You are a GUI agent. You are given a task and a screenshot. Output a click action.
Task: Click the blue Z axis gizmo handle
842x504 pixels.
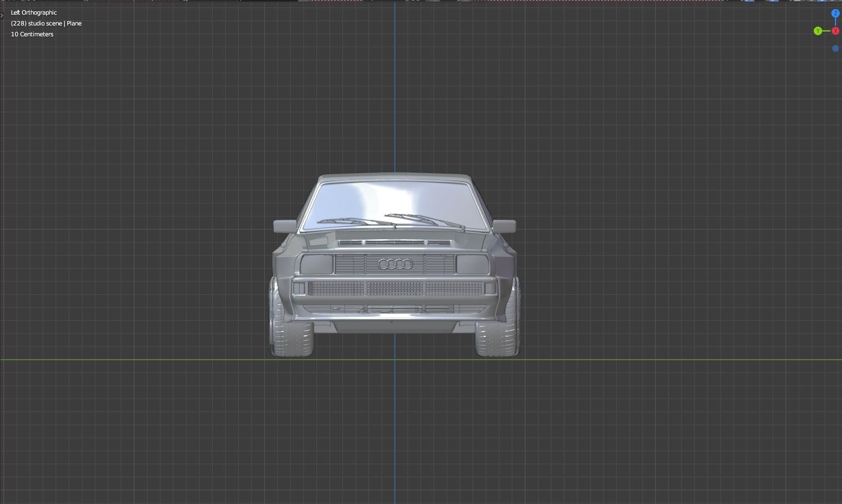[x=835, y=13]
